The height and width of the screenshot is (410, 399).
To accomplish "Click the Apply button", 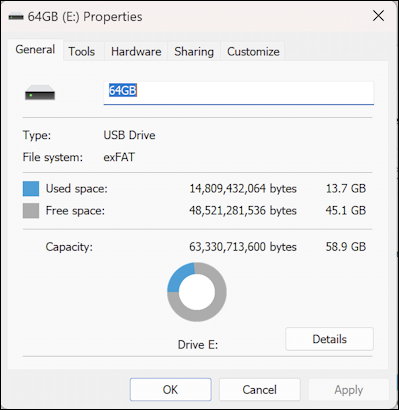I will pyautogui.click(x=349, y=389).
